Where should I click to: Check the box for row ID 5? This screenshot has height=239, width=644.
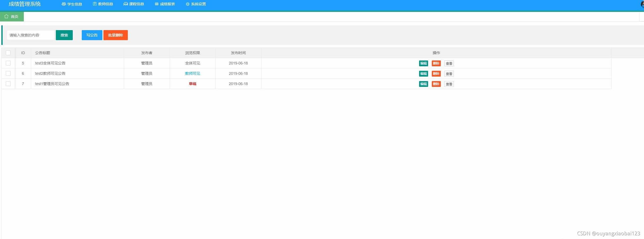pos(8,63)
